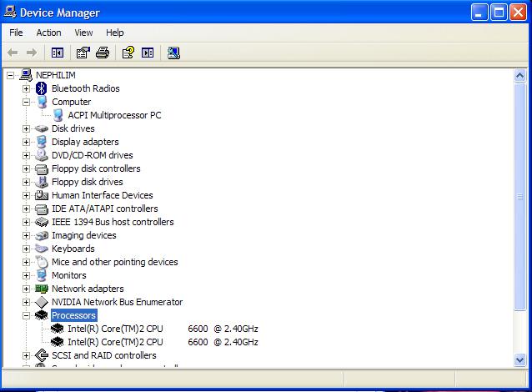Expand the Display adapters node
This screenshot has width=532, height=392.
point(26,142)
